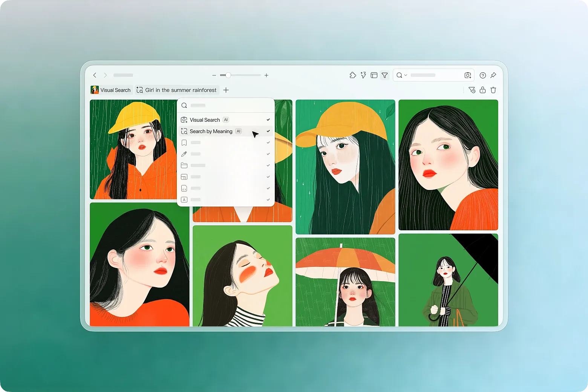Pin this view using the pin icon

493,75
